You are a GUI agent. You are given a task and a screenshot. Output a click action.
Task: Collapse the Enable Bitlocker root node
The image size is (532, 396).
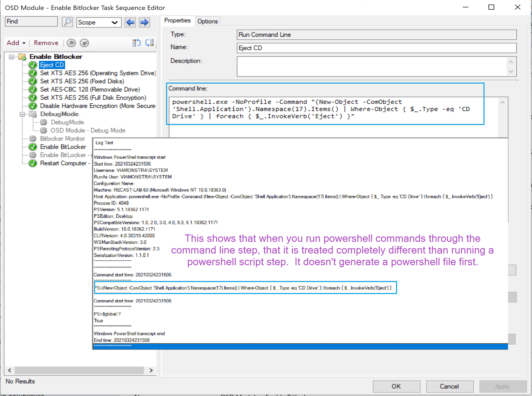click(x=11, y=57)
